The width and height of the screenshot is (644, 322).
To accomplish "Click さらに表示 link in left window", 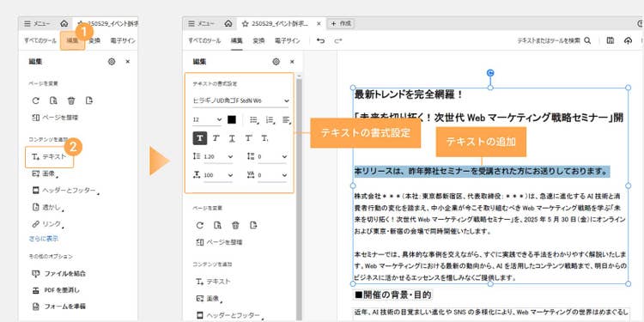I will coord(44,239).
